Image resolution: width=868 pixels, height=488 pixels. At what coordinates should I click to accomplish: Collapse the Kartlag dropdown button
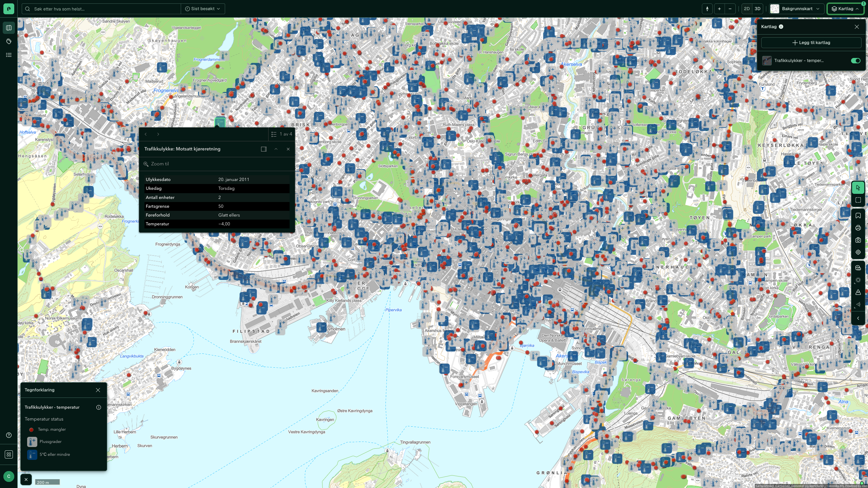(845, 9)
